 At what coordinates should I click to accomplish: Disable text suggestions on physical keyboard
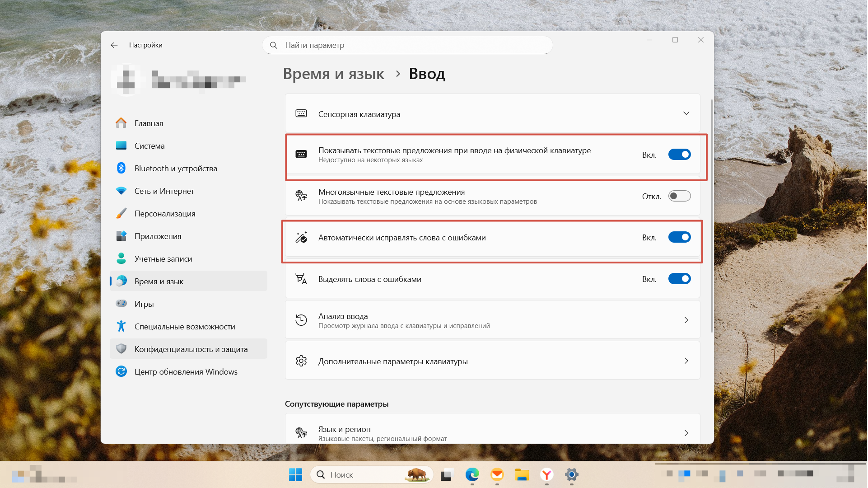(x=680, y=155)
